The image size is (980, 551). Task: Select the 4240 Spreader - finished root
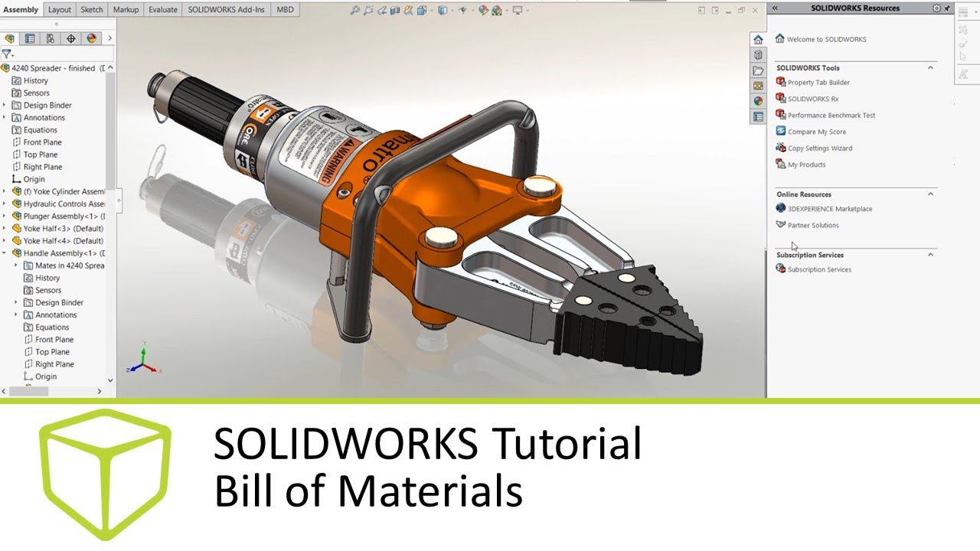pos(54,68)
